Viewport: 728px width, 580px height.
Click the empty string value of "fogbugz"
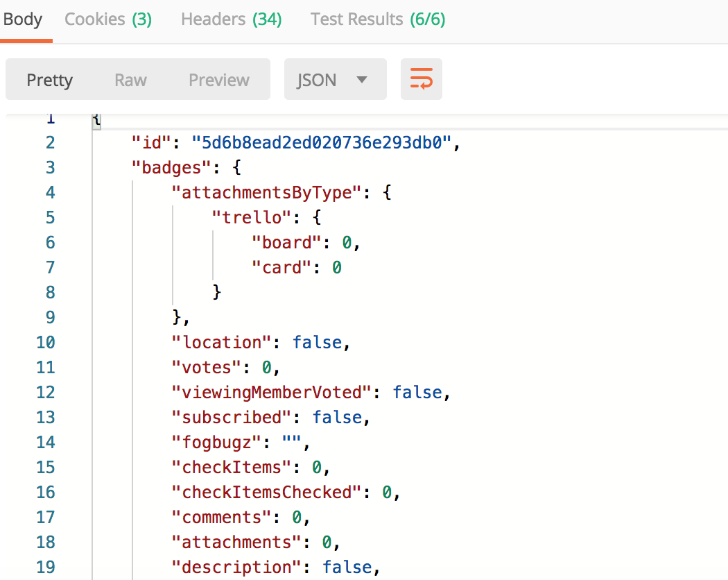pyautogui.click(x=292, y=441)
